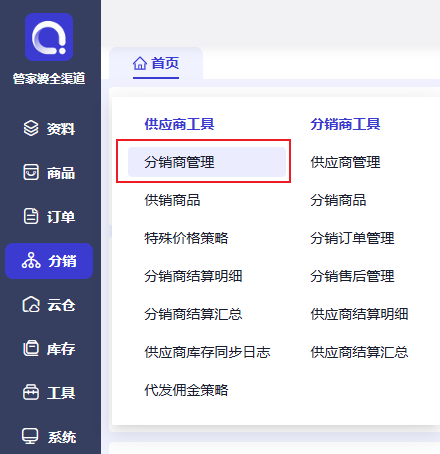Open the 云仓 cloud warehouse icon
Image resolution: width=440 pixels, height=454 pixels.
coord(31,304)
